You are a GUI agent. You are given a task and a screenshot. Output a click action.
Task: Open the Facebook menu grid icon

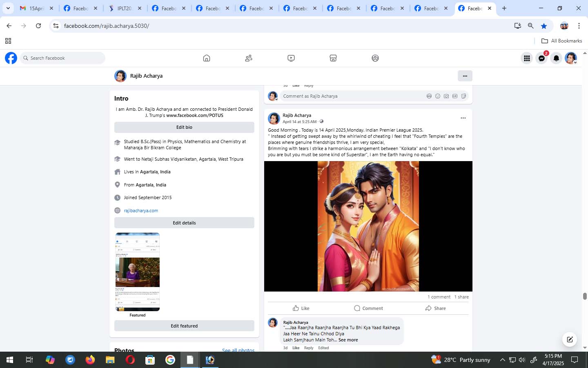(527, 58)
